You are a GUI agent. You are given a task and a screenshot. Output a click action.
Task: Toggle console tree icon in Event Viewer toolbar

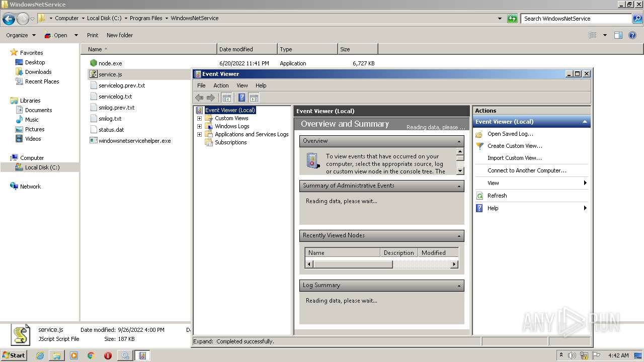coord(227,98)
